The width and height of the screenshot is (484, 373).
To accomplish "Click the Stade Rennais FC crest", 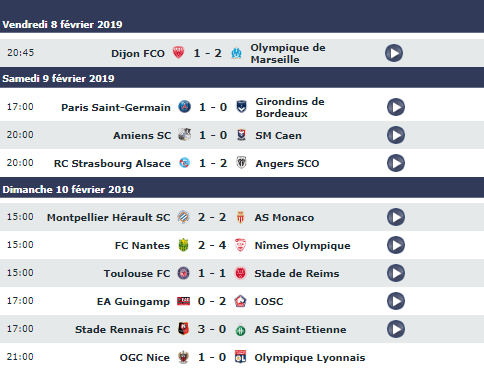I will click(x=183, y=329).
